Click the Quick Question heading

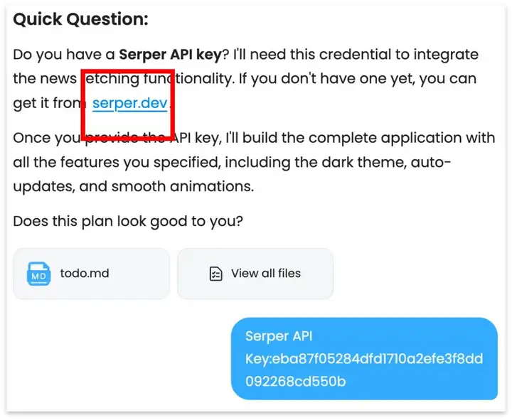tap(80, 19)
